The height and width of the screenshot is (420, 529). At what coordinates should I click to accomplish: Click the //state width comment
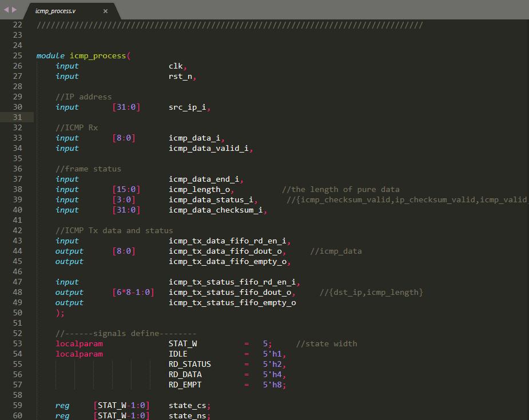(x=327, y=343)
